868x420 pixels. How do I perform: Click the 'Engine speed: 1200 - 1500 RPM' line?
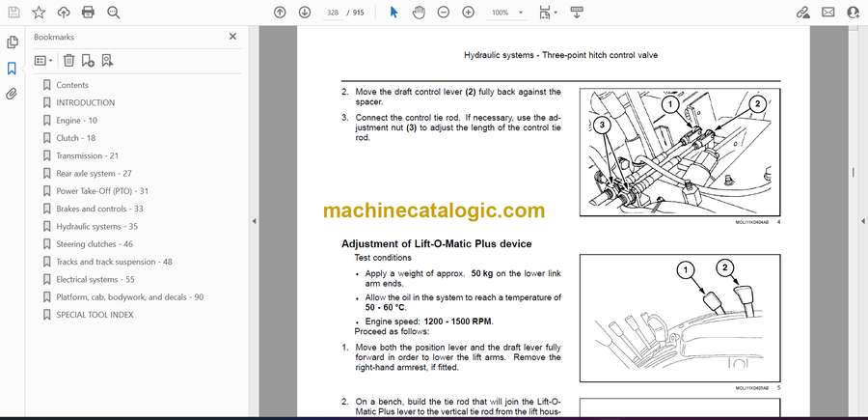click(x=429, y=322)
